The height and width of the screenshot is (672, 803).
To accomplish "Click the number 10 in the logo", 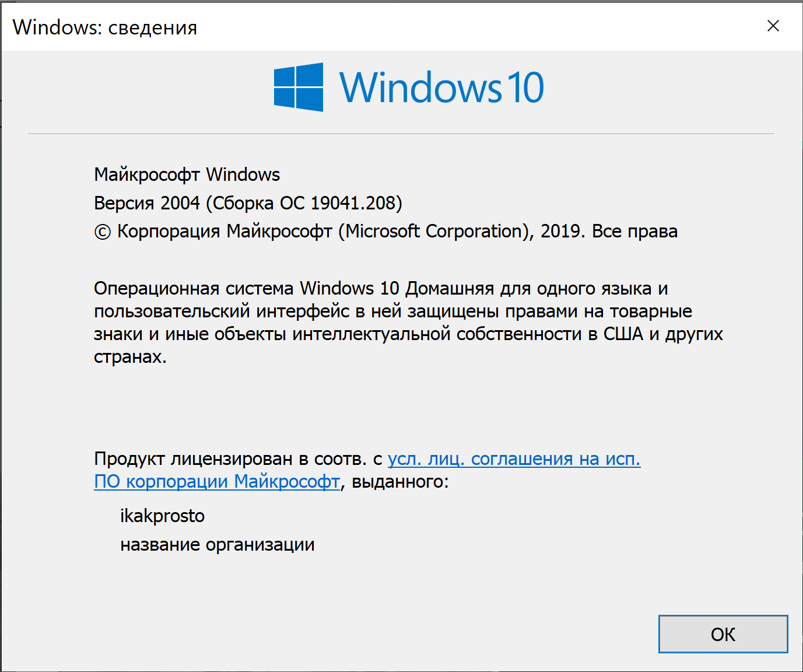I will tap(525, 87).
